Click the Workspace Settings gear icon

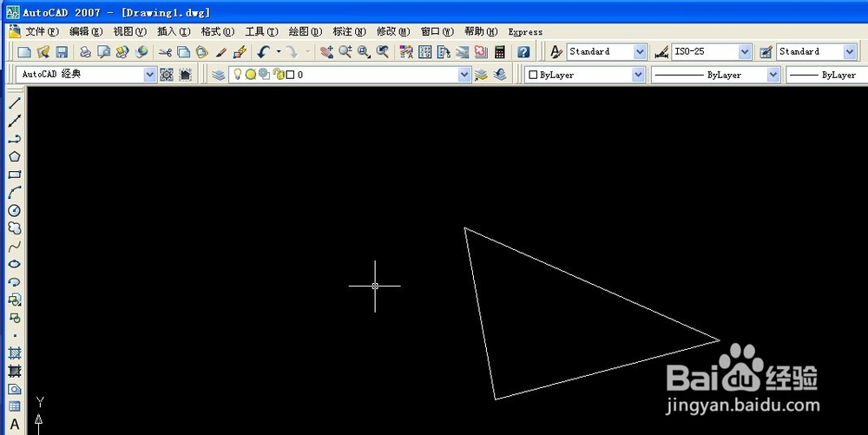coord(167,74)
